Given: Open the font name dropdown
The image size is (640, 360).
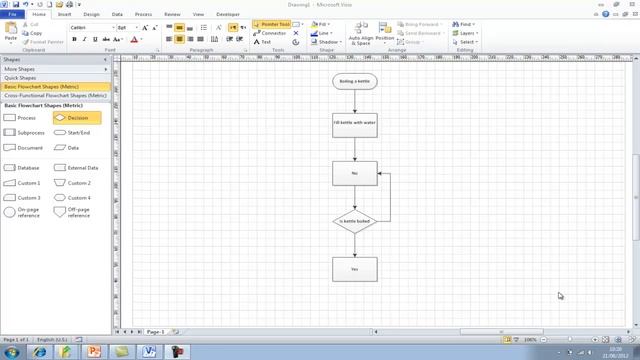Looking at the screenshot, I should click(113, 27).
